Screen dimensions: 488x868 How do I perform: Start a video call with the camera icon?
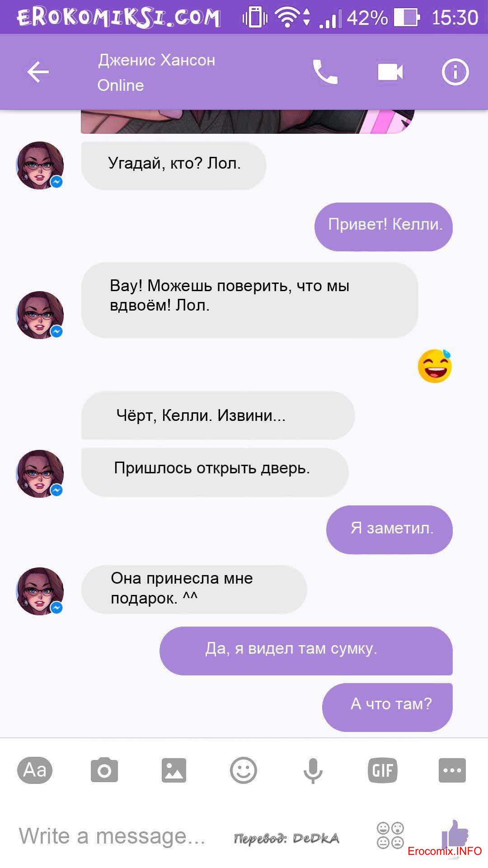point(390,72)
